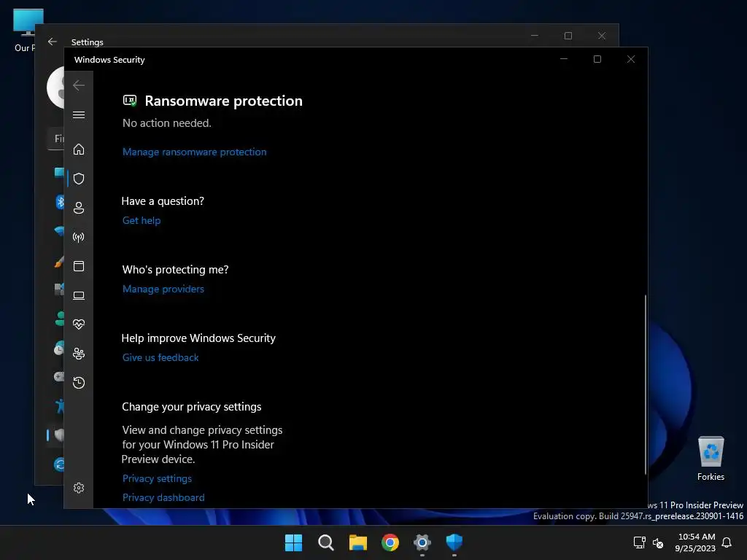Click Manage ransomware protection link
This screenshot has height=560, width=747.
tap(194, 152)
